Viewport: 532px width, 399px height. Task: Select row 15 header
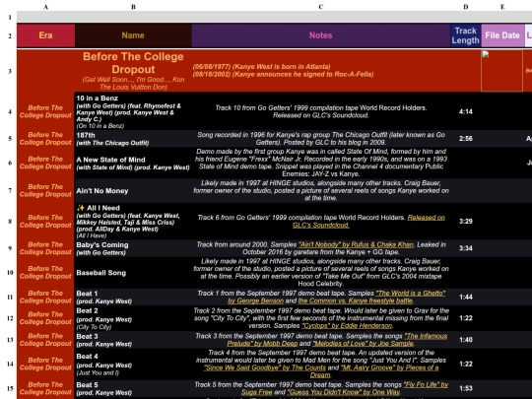(x=10, y=388)
